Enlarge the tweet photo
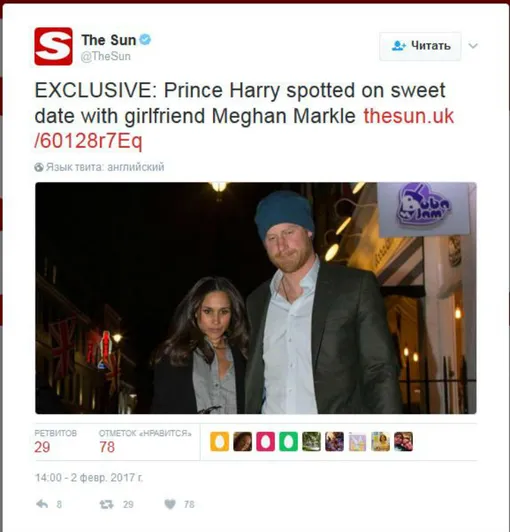Viewport: 510px width, 532px height. click(x=256, y=298)
